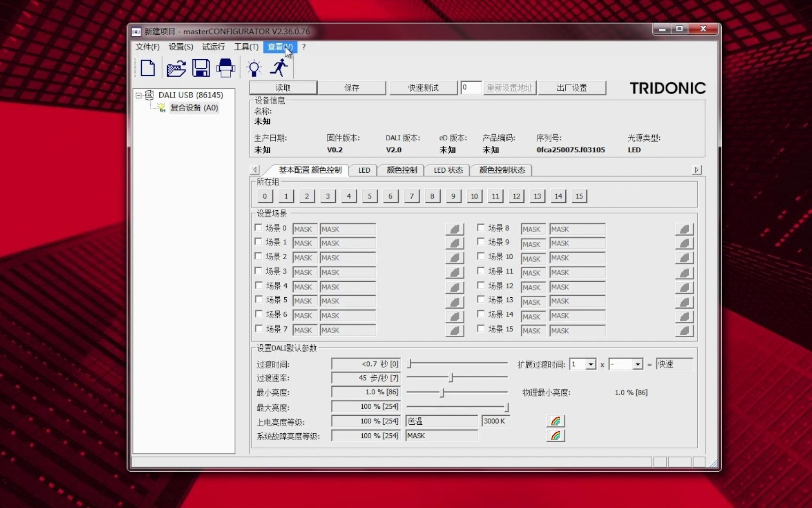This screenshot has height=508, width=812.
Task: Store current level for 场景 4
Action: (x=454, y=287)
